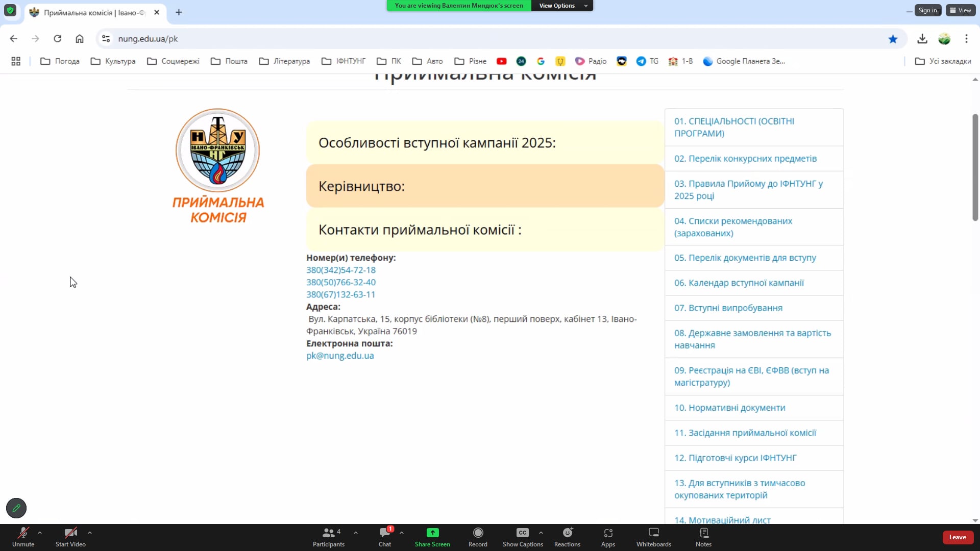Screen dimensions: 980x551
Task: Click the Sign in button
Action: 927,10
